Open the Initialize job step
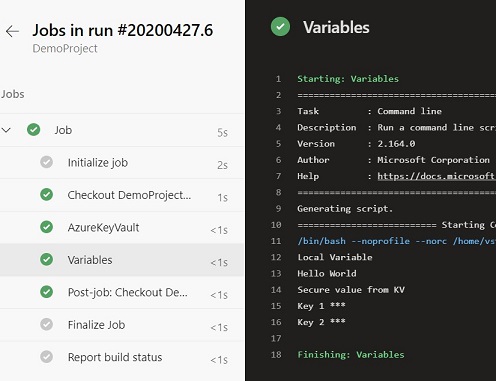Viewport: 496px width, 381px height. [122, 163]
